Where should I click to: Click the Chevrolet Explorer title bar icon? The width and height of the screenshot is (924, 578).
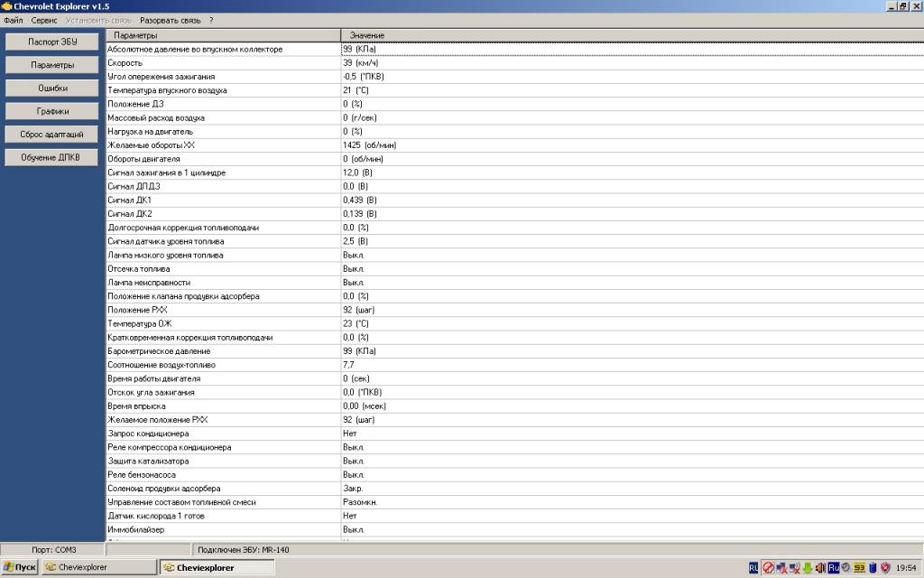[6, 6]
